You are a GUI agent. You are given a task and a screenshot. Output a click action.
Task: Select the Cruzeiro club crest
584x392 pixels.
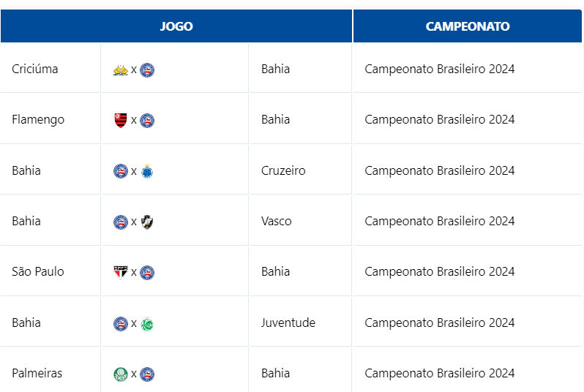(x=147, y=171)
